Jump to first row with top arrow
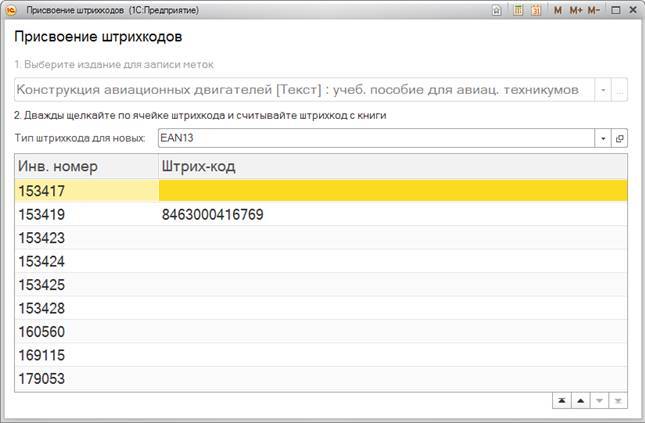 tap(561, 400)
